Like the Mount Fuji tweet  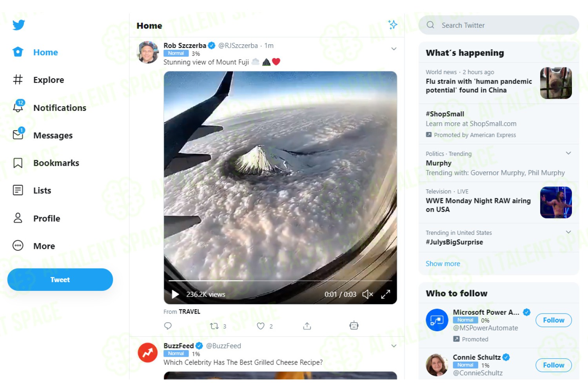click(x=260, y=326)
